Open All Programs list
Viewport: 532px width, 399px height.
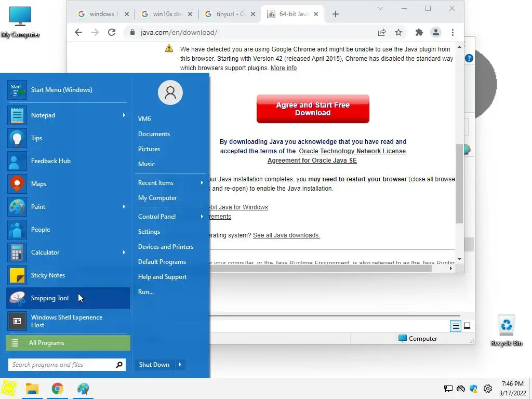tap(68, 343)
